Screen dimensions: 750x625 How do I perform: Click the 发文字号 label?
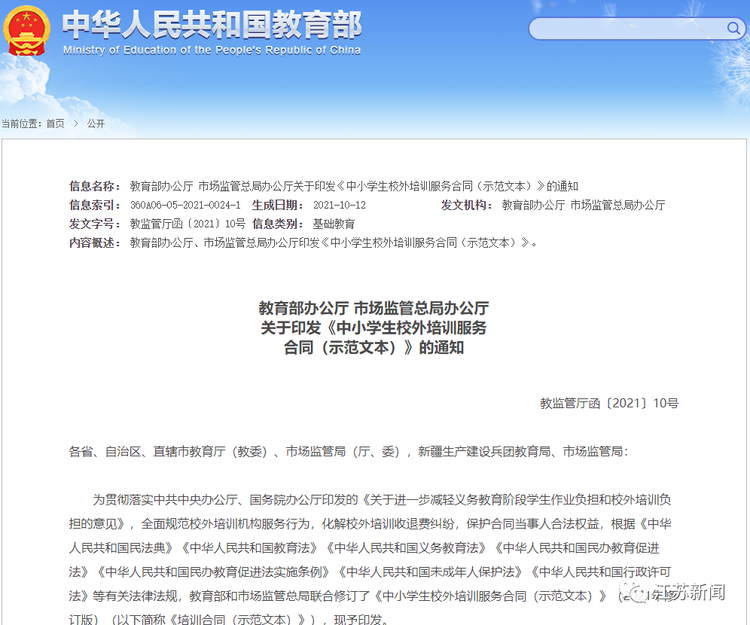(x=94, y=224)
